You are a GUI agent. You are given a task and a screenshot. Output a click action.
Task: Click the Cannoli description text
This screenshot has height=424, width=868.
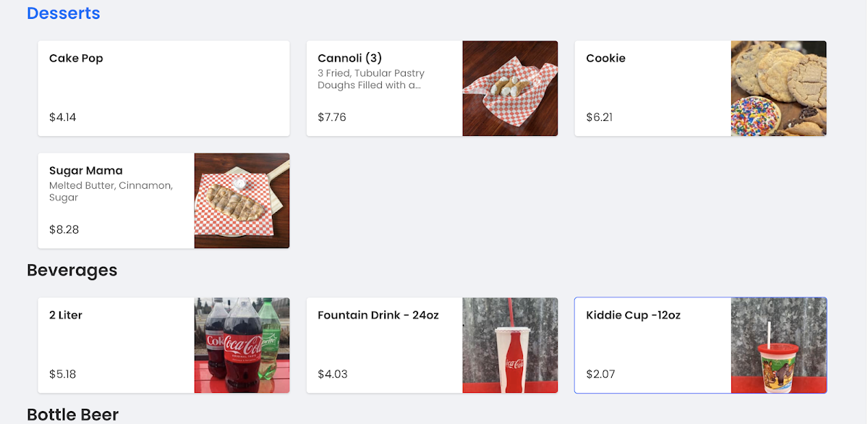click(370, 79)
